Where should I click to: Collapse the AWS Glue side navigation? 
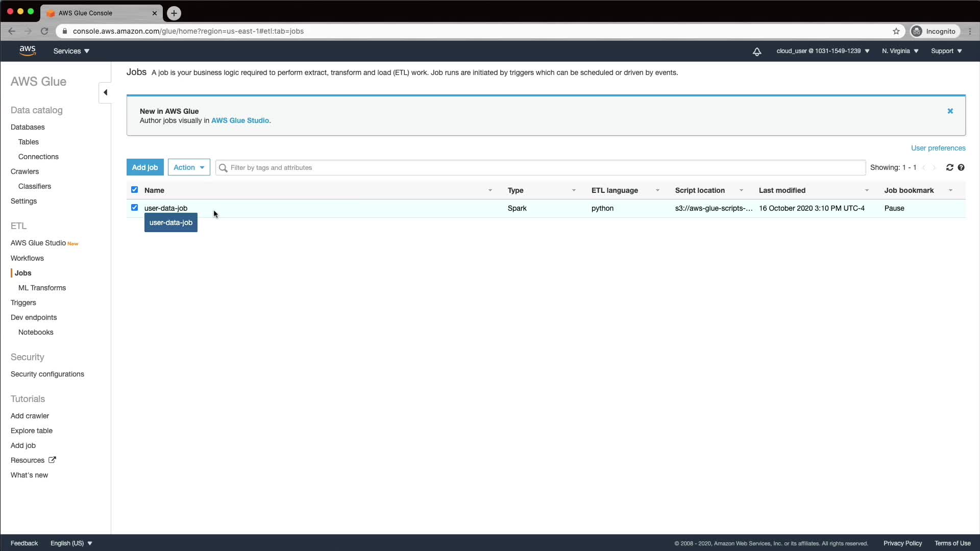point(105,92)
